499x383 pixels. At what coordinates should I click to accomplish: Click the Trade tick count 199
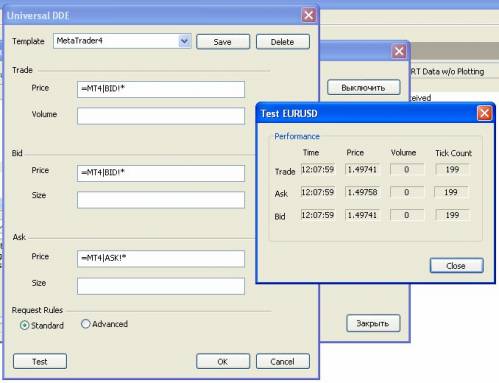(452, 169)
